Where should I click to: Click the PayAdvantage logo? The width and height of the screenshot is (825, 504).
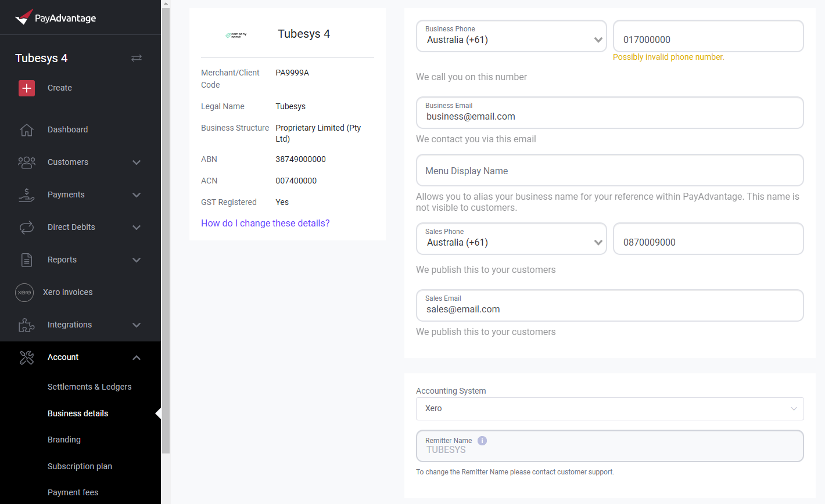[55, 17]
